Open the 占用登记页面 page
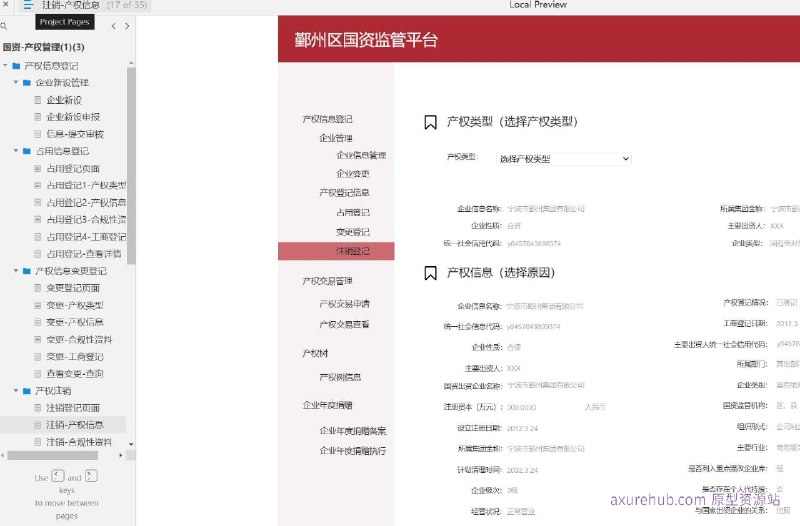 point(73,168)
